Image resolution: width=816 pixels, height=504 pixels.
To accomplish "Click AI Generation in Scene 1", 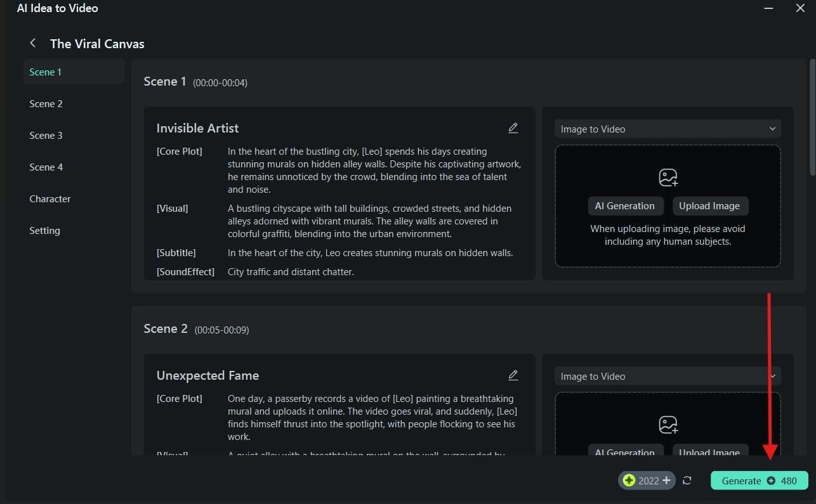I will [x=625, y=206].
